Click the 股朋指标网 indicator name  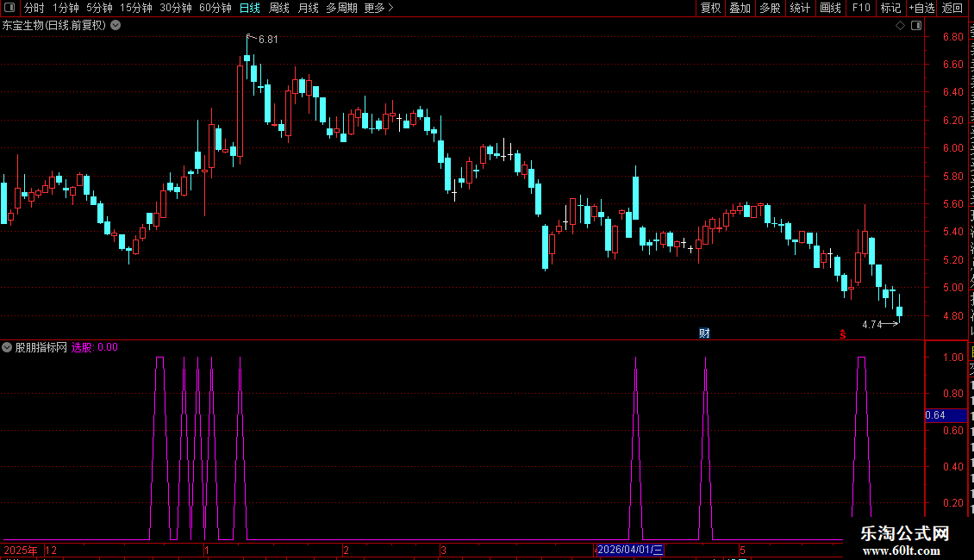tap(41, 348)
